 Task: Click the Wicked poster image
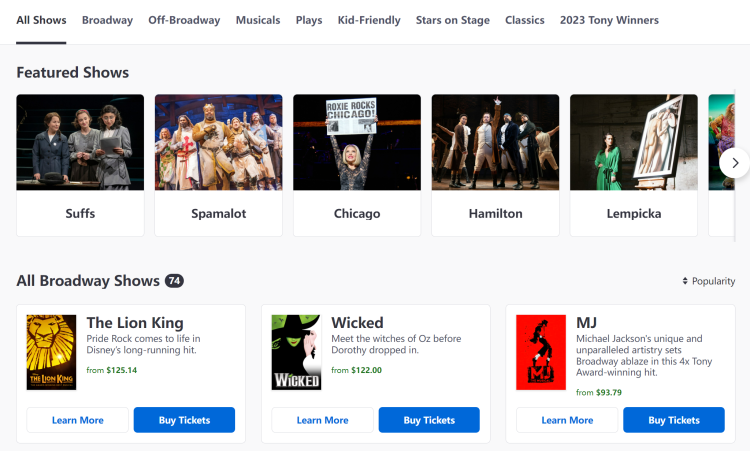coord(296,352)
